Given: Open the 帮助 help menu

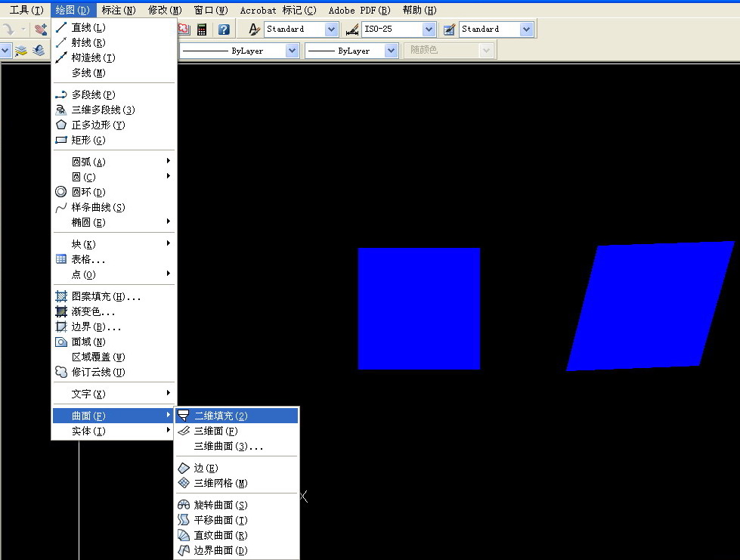Looking at the screenshot, I should [420, 11].
